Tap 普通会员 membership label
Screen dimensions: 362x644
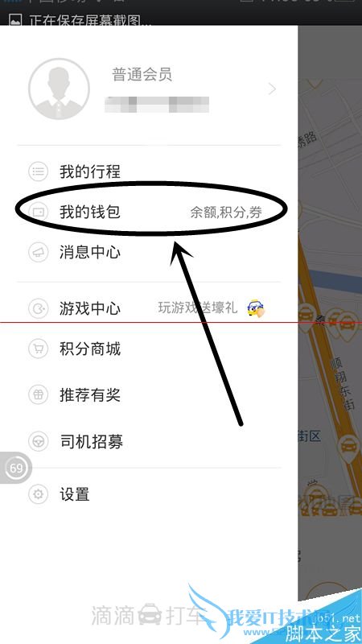142,75
